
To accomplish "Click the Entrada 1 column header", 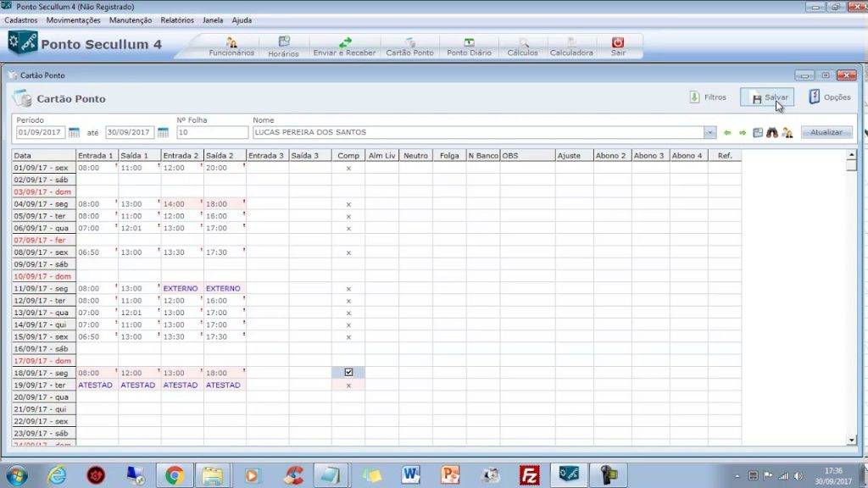I will click(97, 156).
